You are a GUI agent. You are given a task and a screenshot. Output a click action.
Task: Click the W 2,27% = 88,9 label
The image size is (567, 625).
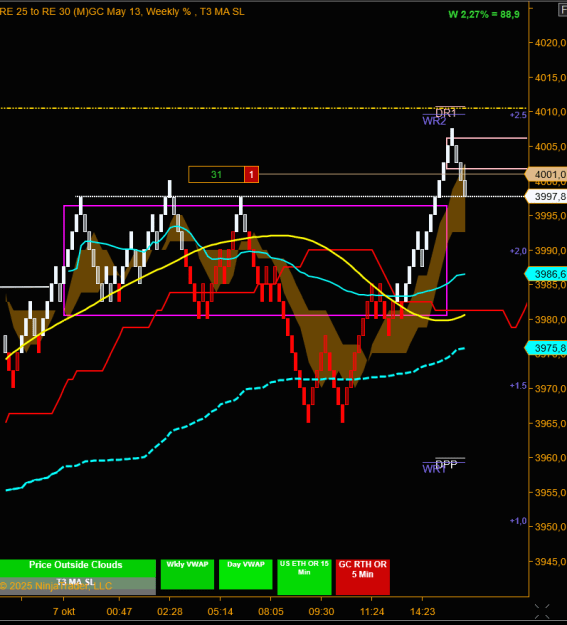[x=484, y=14]
